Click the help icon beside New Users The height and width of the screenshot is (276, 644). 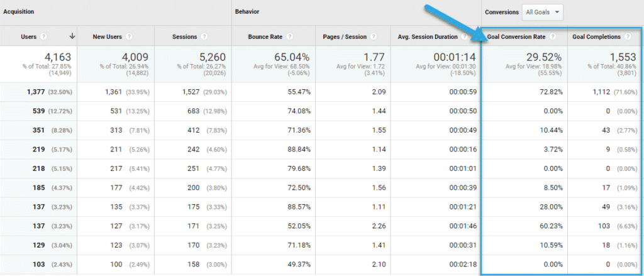[x=129, y=36]
